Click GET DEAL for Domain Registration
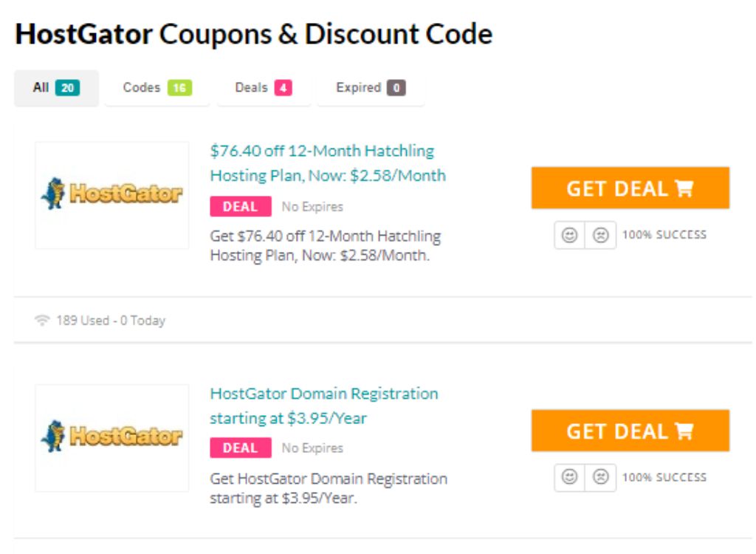The height and width of the screenshot is (554, 756). (x=630, y=430)
